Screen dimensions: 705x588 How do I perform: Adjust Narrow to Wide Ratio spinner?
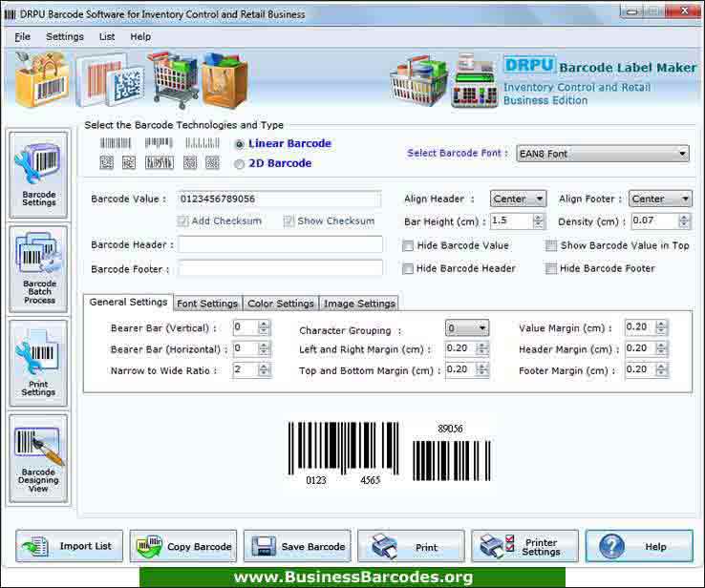[x=264, y=369]
